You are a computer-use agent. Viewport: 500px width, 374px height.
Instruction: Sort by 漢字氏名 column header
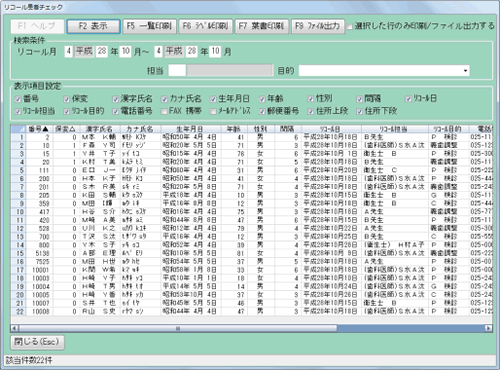point(99,129)
